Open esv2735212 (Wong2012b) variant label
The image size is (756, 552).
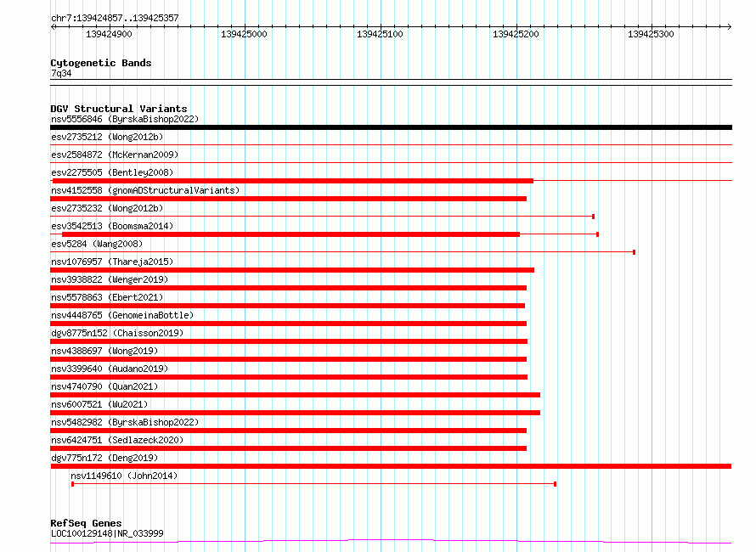[x=107, y=137]
